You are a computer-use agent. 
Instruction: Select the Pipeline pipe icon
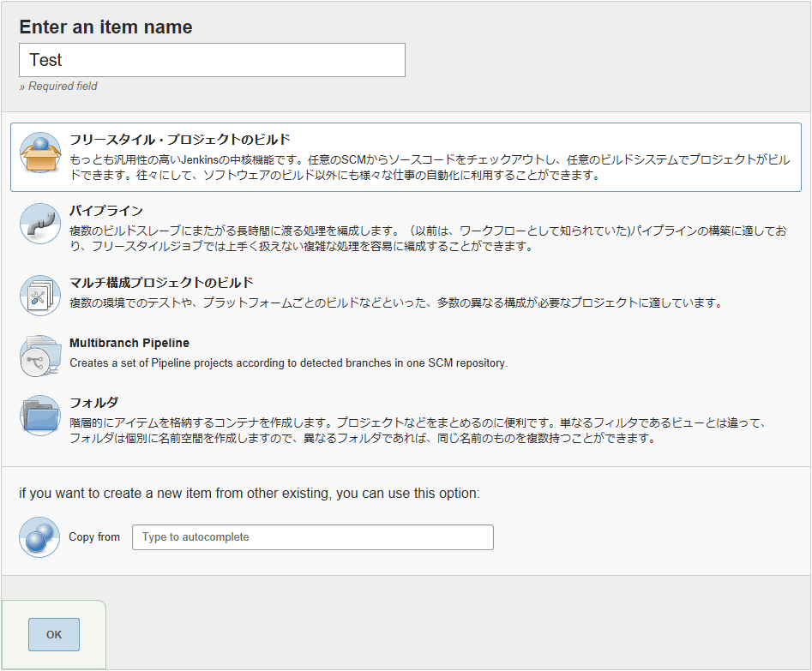point(40,224)
